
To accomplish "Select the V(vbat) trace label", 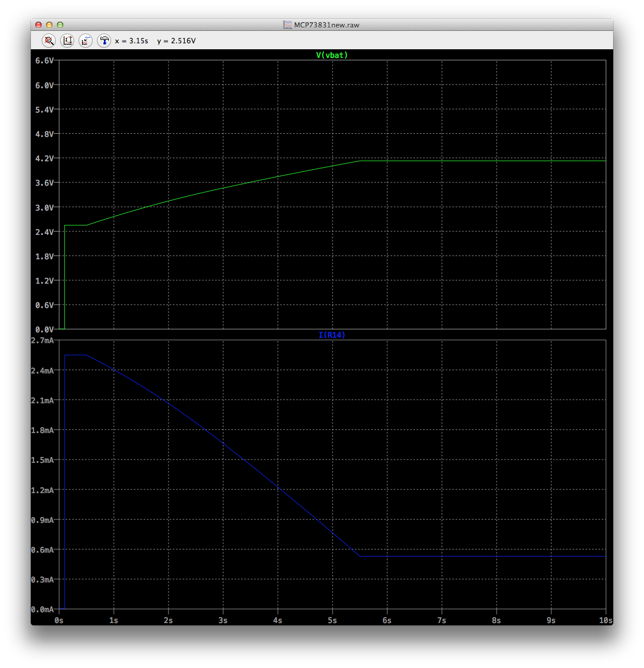I will pos(332,55).
